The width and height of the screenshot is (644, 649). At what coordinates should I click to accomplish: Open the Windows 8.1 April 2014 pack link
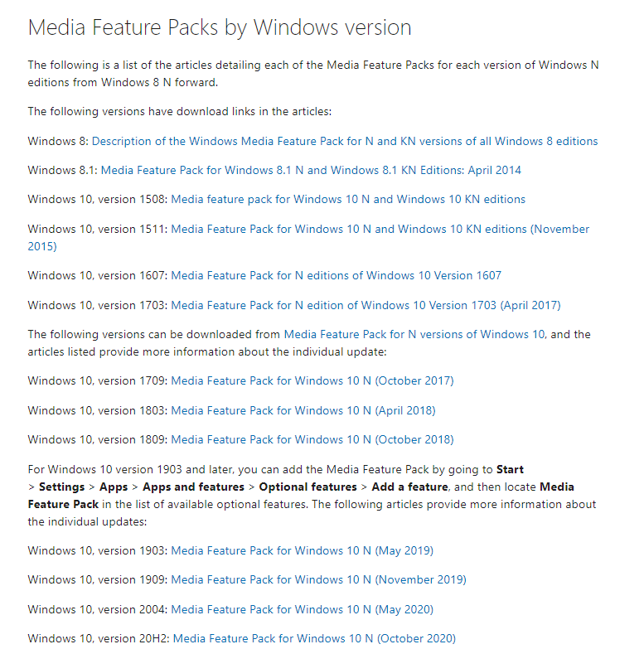tap(311, 170)
